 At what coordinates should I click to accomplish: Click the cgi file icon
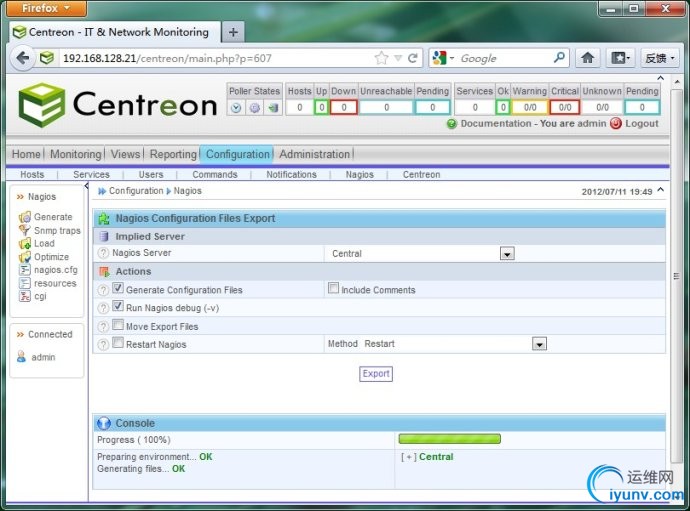(25, 296)
